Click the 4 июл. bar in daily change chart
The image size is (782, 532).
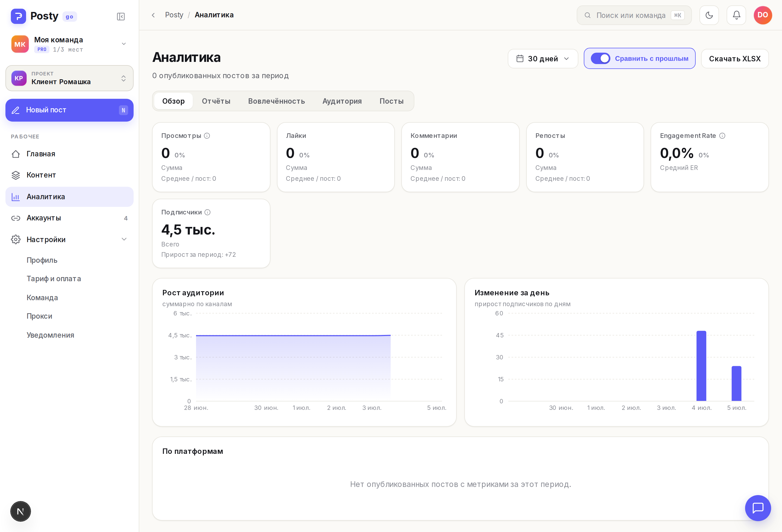pos(701,366)
